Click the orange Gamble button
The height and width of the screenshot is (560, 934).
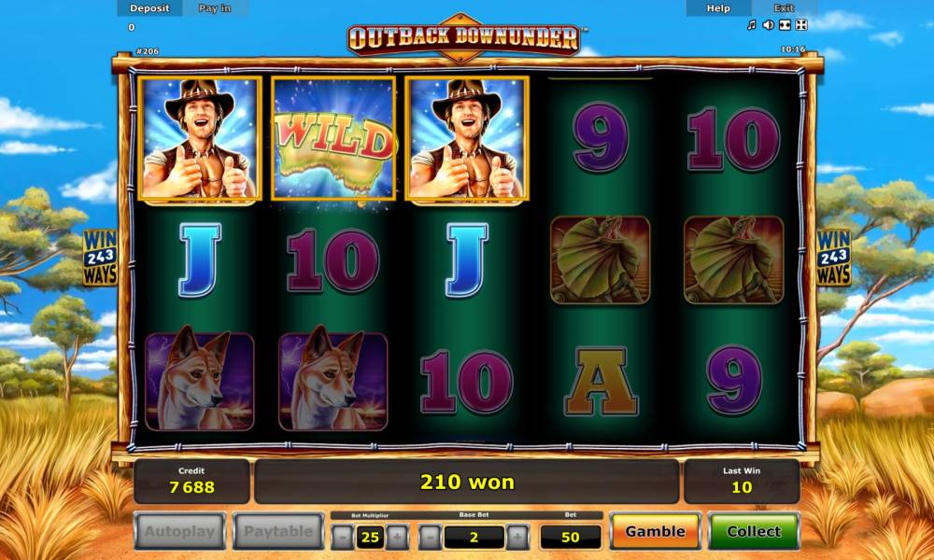[x=656, y=531]
